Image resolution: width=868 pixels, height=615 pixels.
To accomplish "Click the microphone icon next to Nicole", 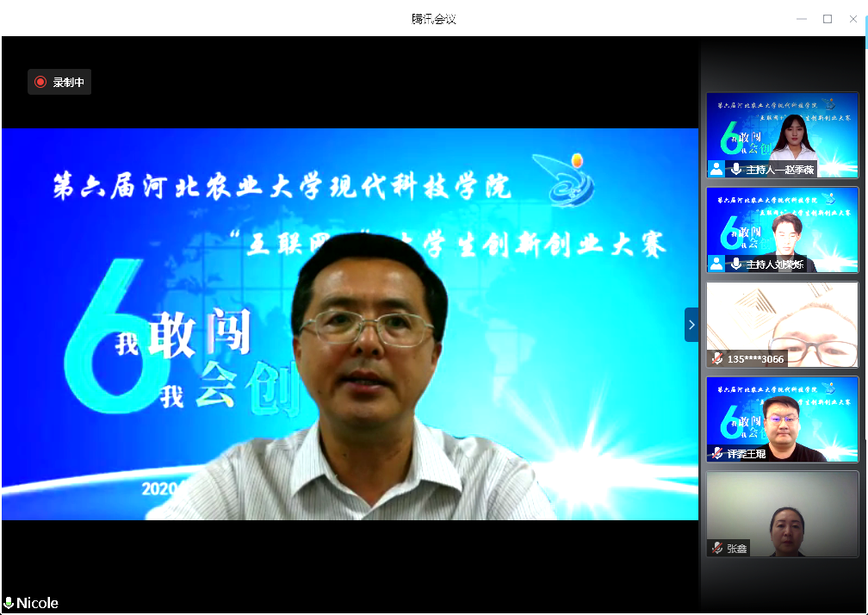I will [x=9, y=603].
